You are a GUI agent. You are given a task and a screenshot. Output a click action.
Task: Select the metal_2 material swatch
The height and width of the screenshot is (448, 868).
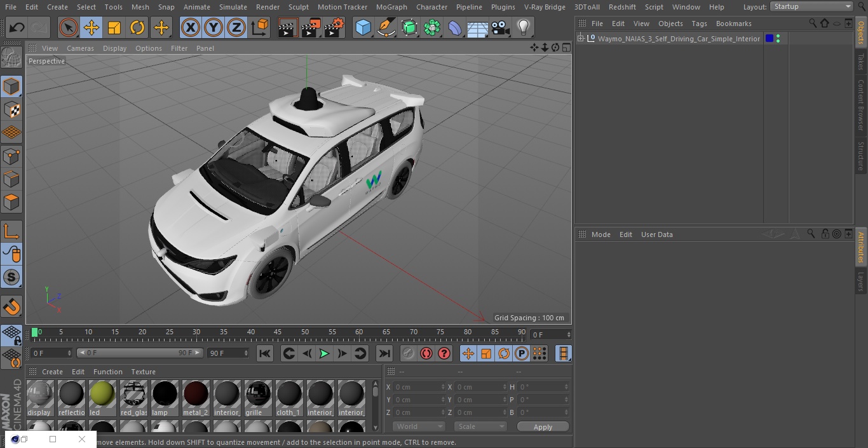coord(196,398)
